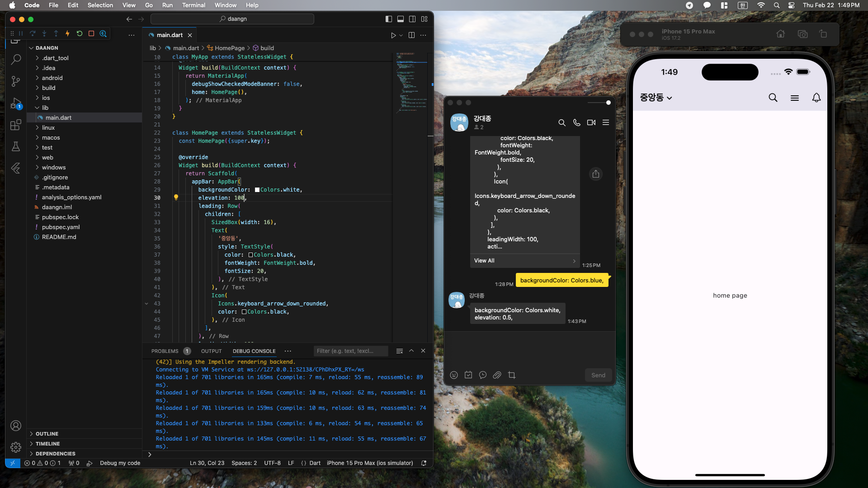This screenshot has height=488, width=868.
Task: Click attach file paperclip in chat
Action: (497, 375)
